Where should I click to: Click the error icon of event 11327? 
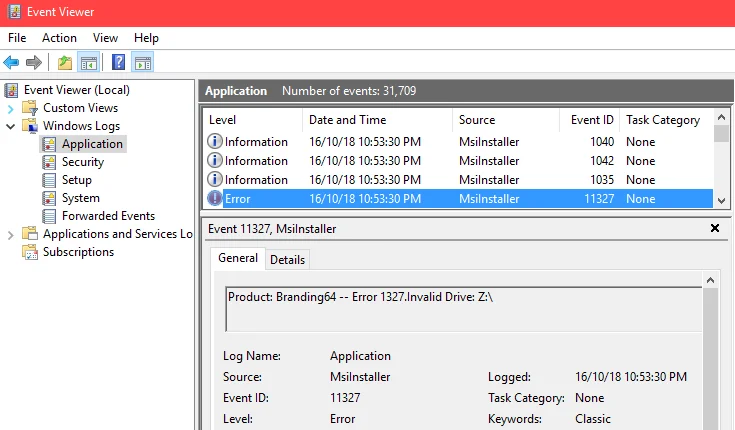pos(215,198)
